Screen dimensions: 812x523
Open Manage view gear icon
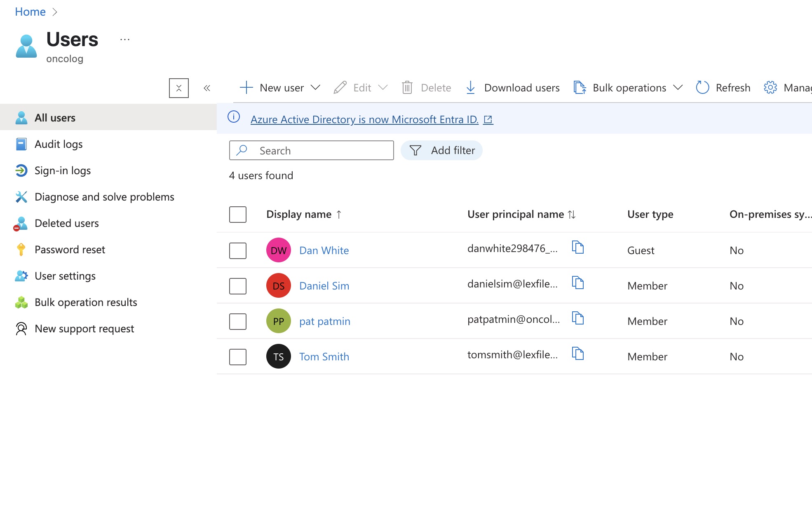tap(770, 88)
